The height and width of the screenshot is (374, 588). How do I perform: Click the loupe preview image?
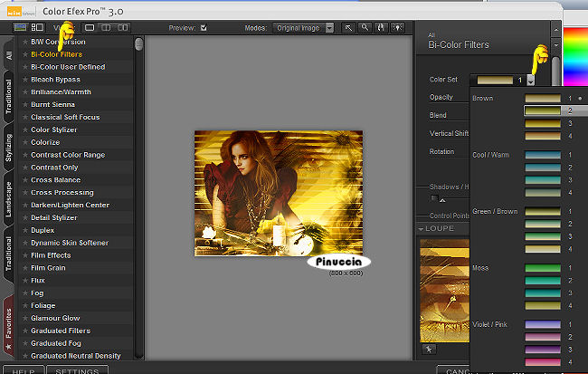coord(445,291)
